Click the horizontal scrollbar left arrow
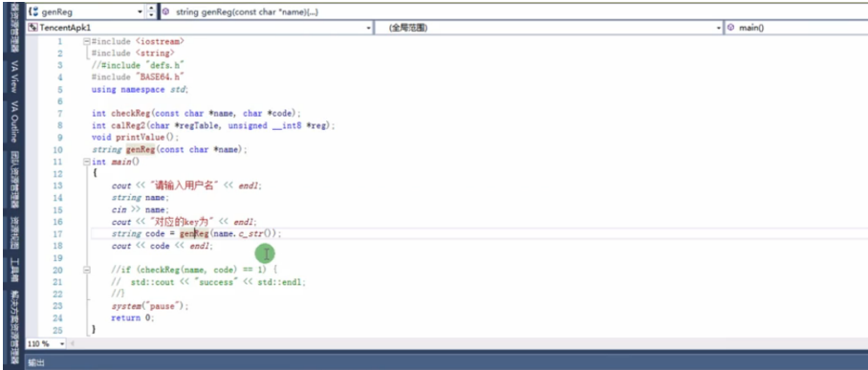 [72, 343]
